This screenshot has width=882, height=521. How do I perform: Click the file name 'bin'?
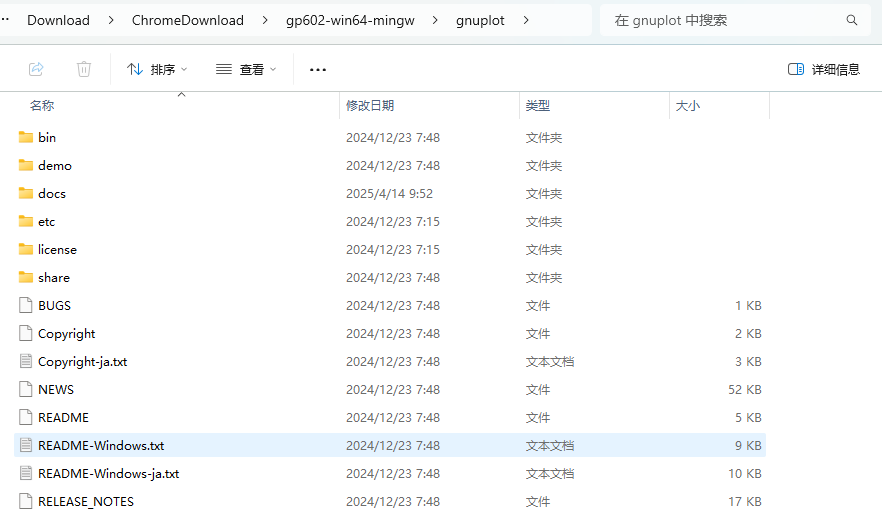pyautogui.click(x=47, y=137)
